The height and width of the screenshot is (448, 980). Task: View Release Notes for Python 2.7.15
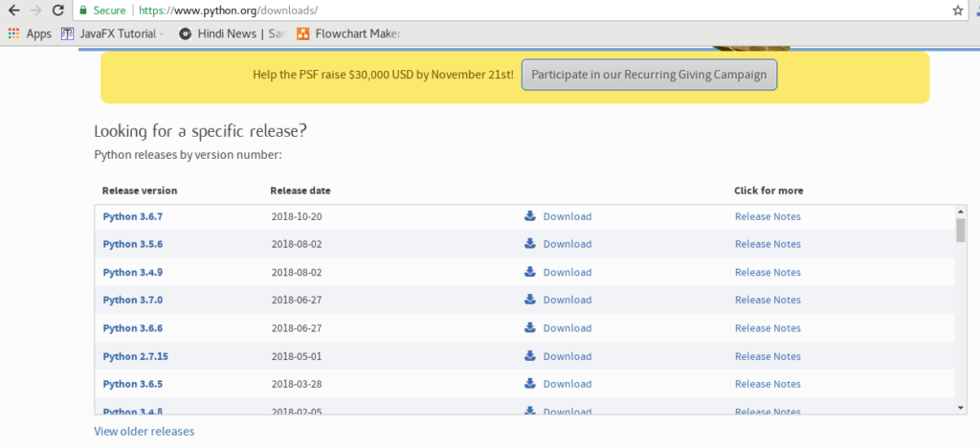[x=768, y=357]
